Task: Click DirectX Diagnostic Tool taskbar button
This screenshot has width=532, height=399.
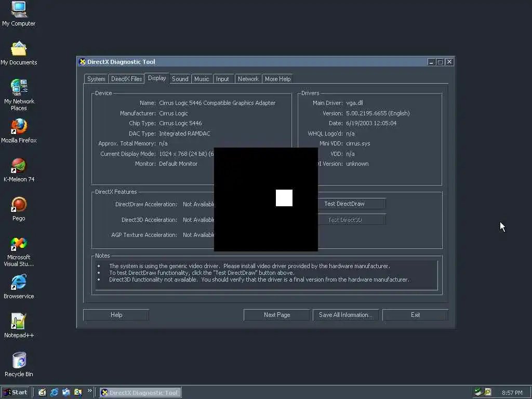Action: point(140,393)
